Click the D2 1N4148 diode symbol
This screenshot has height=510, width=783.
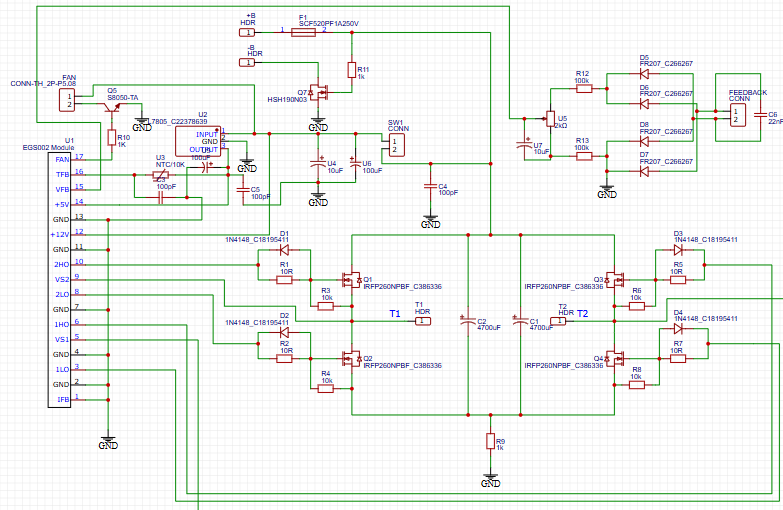284,332
